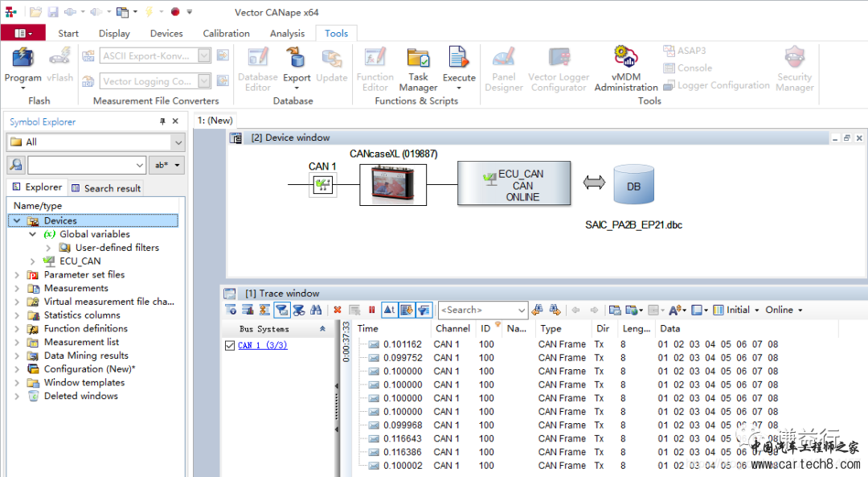Switch to the Search result tab
The height and width of the screenshot is (477, 868).
[x=106, y=187]
